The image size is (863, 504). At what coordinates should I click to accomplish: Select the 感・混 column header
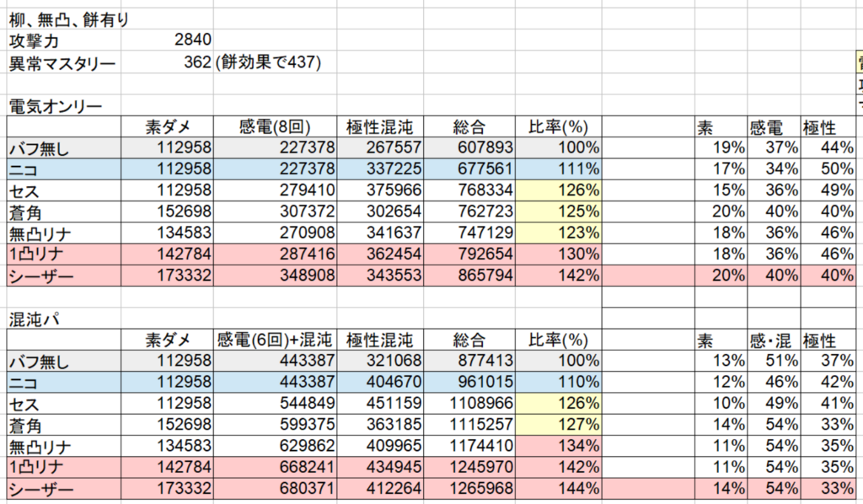[774, 340]
